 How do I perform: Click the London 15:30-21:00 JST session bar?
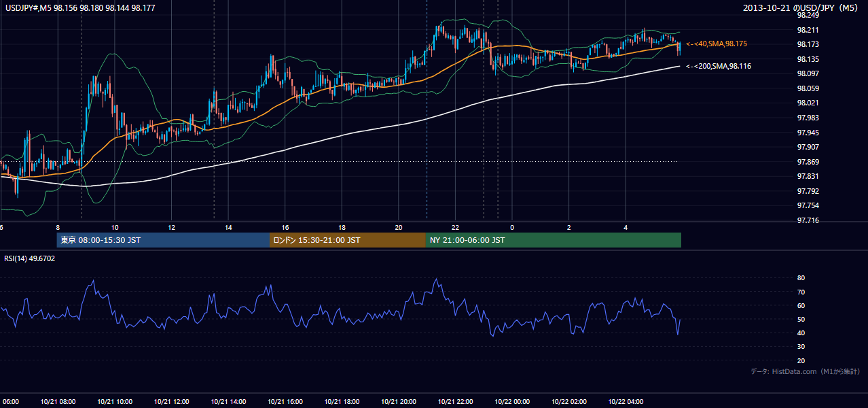click(x=348, y=240)
